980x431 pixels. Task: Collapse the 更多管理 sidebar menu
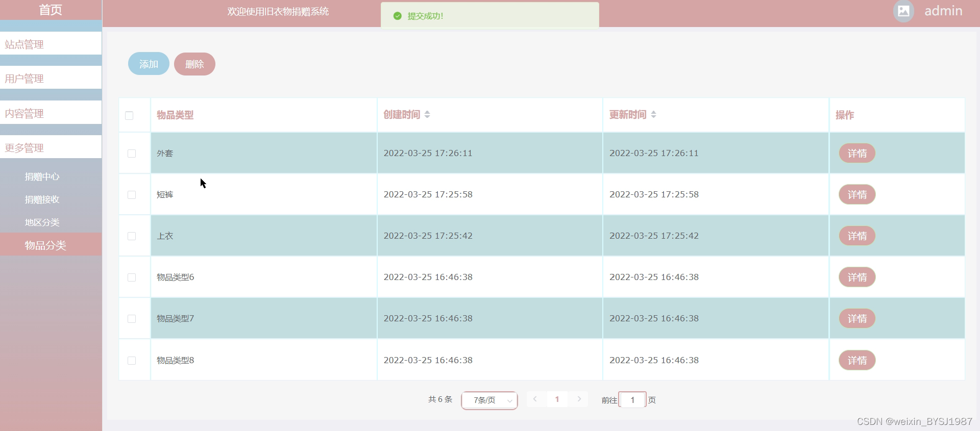(51, 147)
